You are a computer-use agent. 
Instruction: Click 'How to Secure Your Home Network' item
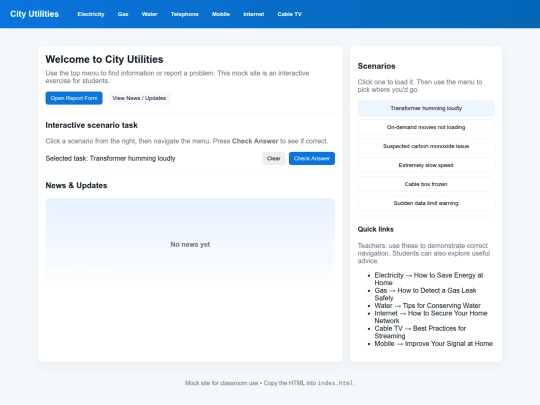point(431,317)
